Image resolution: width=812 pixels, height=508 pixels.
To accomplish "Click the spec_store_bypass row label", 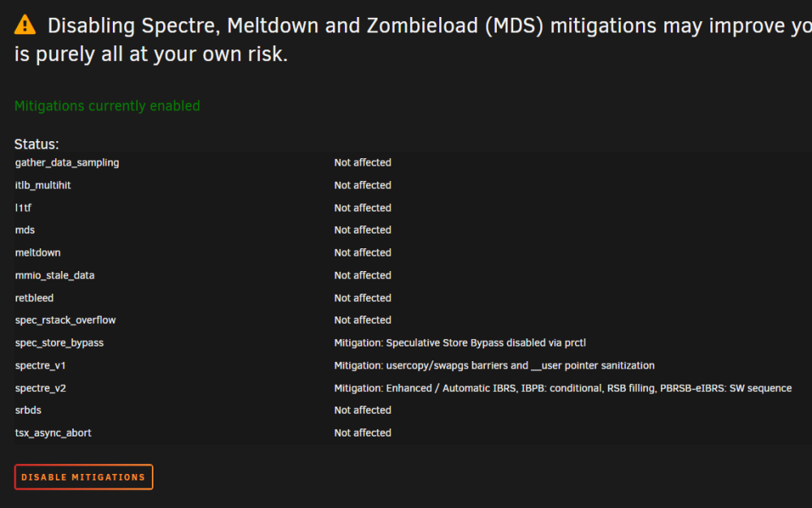I will [59, 343].
